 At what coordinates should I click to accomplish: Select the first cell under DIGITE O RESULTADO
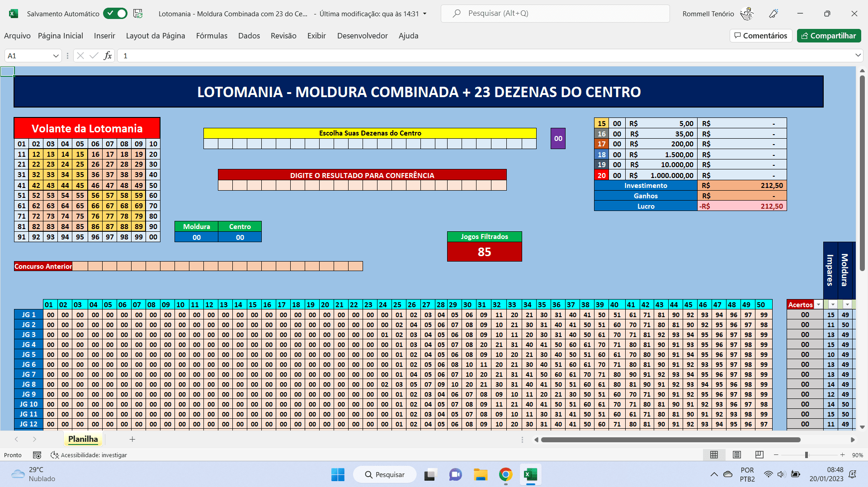[225, 185]
